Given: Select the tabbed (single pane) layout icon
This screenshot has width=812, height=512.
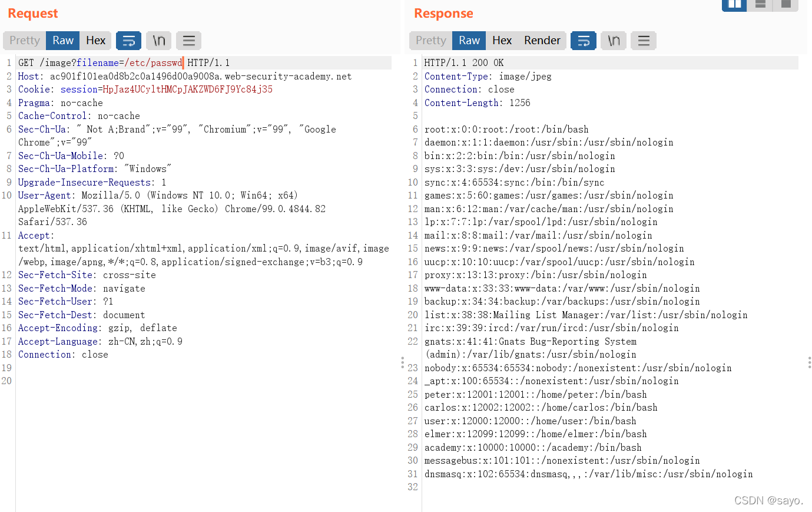Looking at the screenshot, I should (x=786, y=5).
